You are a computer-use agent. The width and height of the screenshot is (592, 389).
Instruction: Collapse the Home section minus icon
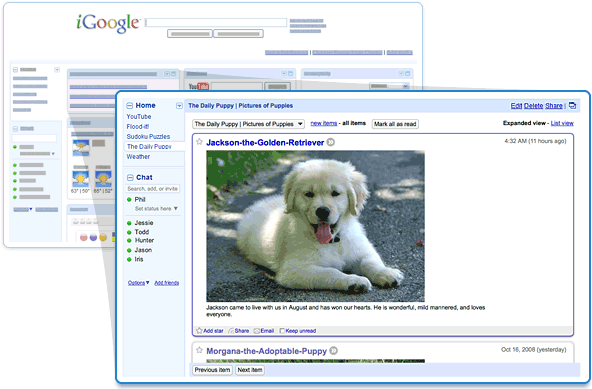tap(130, 106)
